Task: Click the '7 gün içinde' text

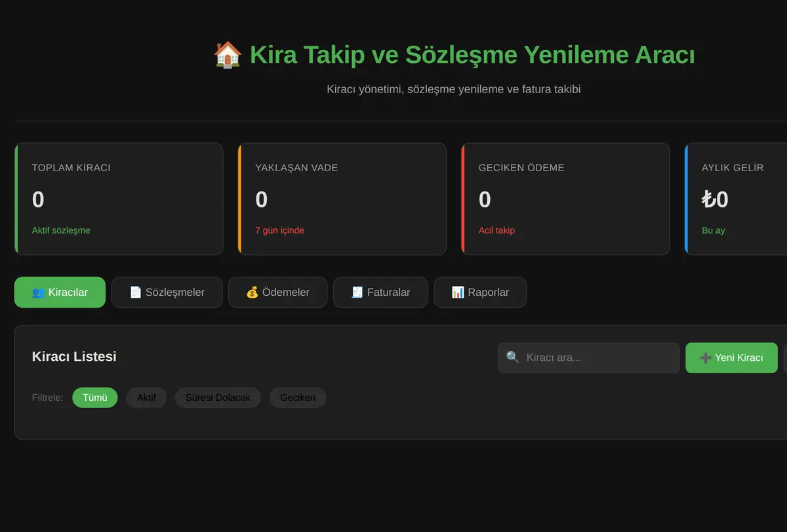Action: pyautogui.click(x=279, y=230)
